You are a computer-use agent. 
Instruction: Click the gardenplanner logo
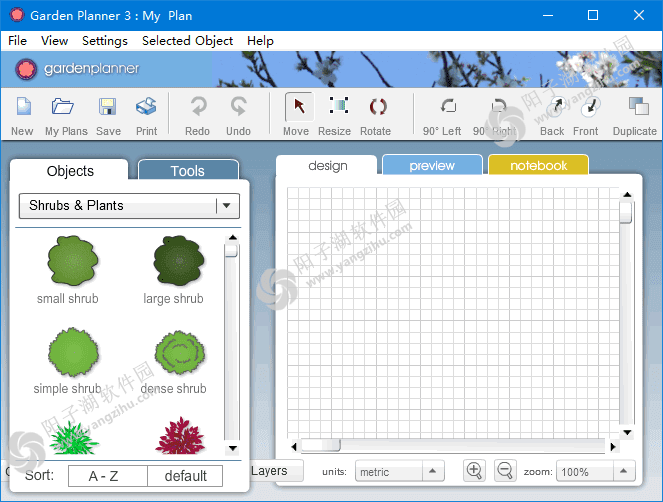(77, 69)
